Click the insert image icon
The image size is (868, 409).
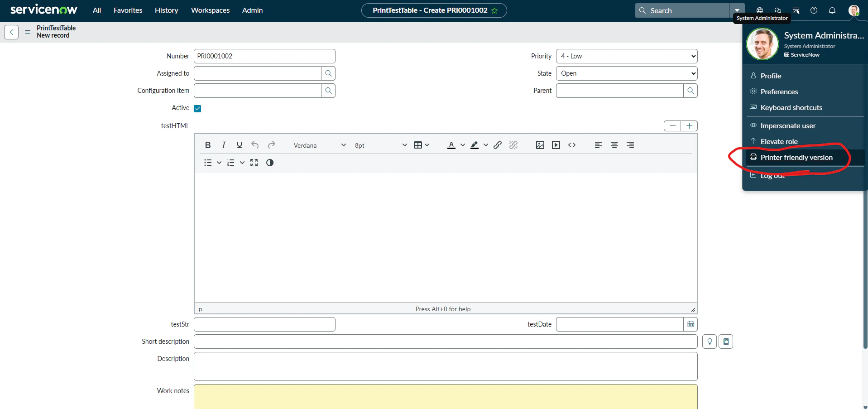click(x=540, y=145)
